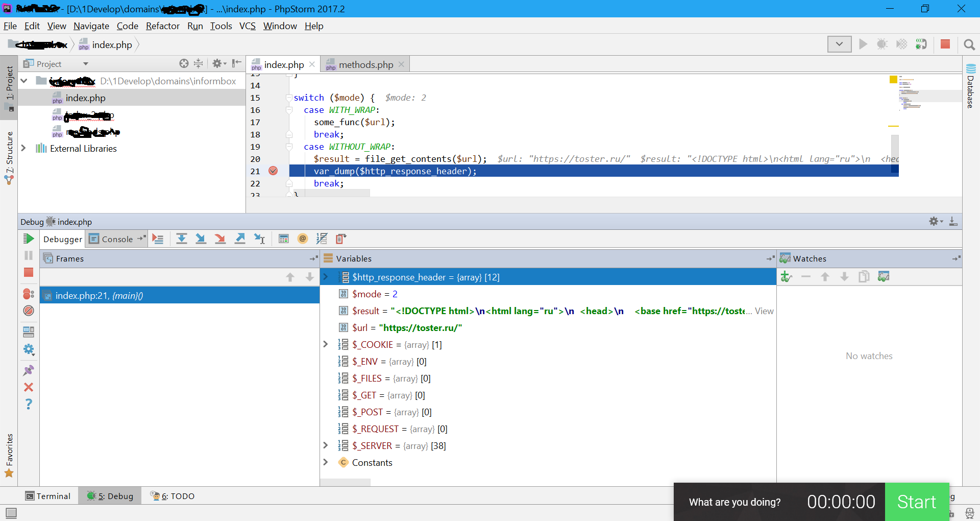Image resolution: width=980 pixels, height=521 pixels.
Task: Open Debug panel gear settings dropdown
Action: tap(936, 221)
